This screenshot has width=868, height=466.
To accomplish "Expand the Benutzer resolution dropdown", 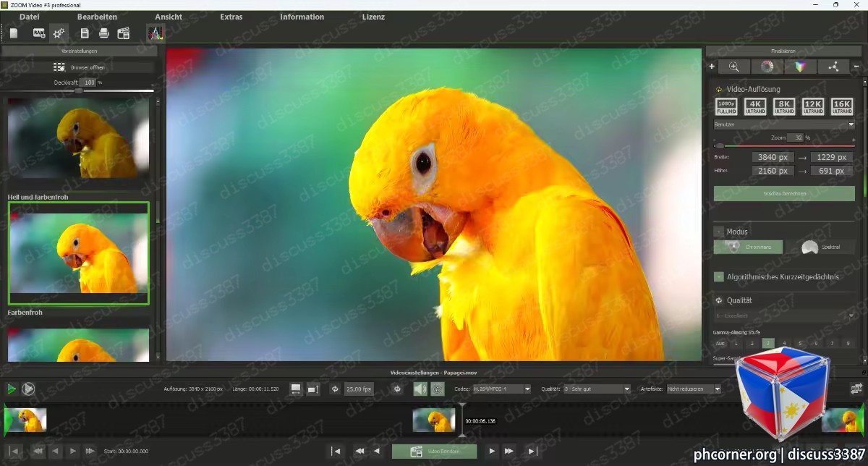I will click(x=784, y=124).
